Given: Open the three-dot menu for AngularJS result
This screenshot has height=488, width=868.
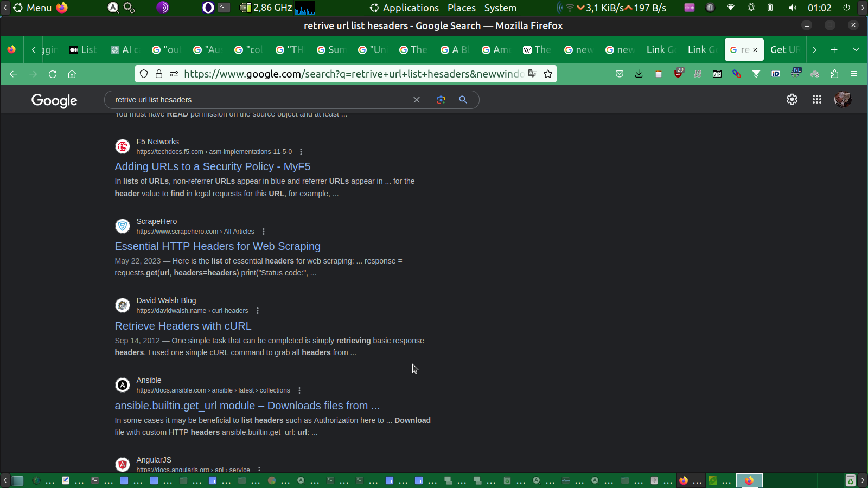Looking at the screenshot, I should (259, 470).
